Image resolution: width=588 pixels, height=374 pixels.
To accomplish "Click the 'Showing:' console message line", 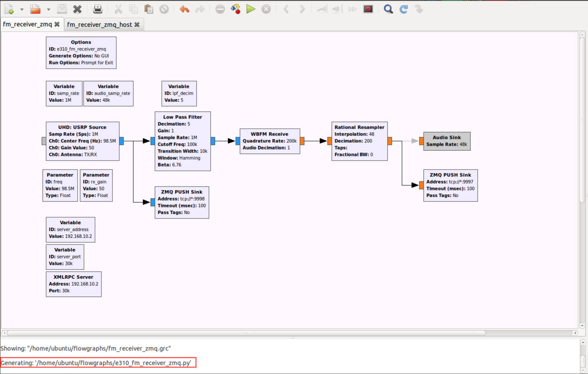I will click(85, 348).
